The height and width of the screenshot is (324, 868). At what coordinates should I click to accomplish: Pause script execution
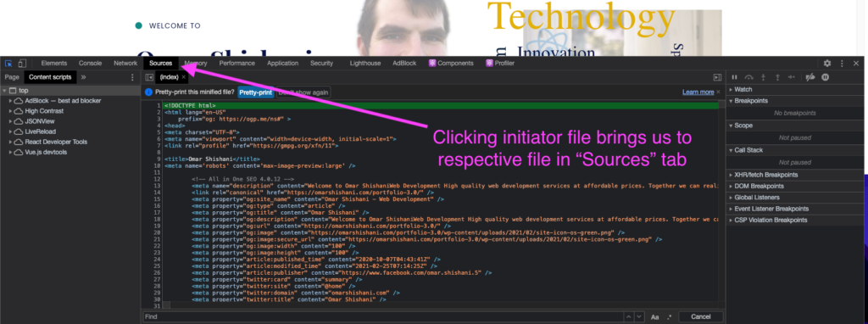pyautogui.click(x=735, y=77)
